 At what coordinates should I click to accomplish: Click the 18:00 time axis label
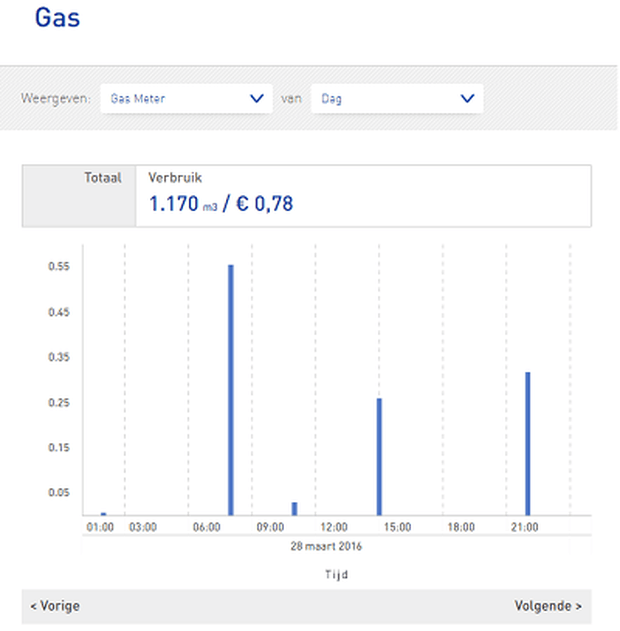point(461,527)
